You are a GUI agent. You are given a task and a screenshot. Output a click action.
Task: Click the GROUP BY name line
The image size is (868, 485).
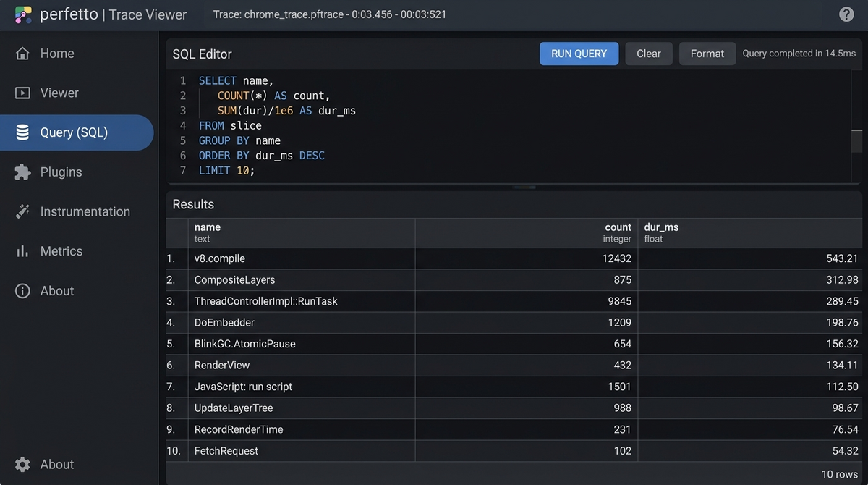click(x=239, y=140)
